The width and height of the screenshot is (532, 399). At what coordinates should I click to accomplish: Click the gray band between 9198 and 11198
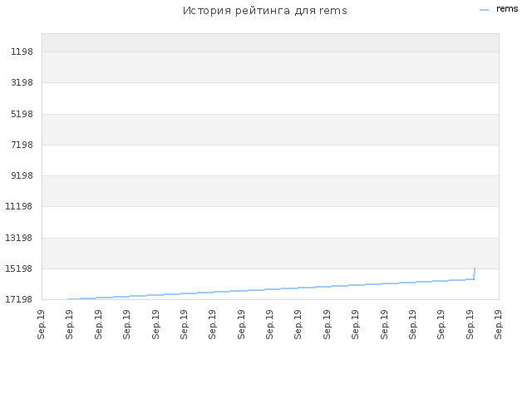pos(270,191)
